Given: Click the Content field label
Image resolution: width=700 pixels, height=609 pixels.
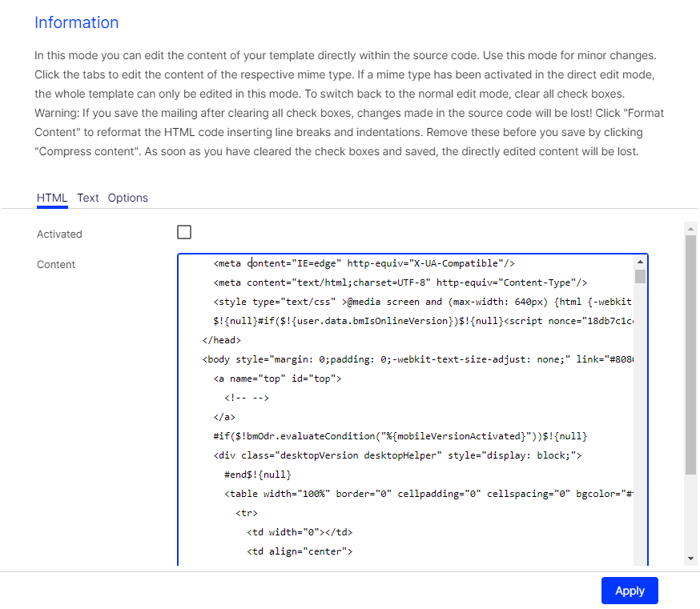Looking at the screenshot, I should pos(56,265).
